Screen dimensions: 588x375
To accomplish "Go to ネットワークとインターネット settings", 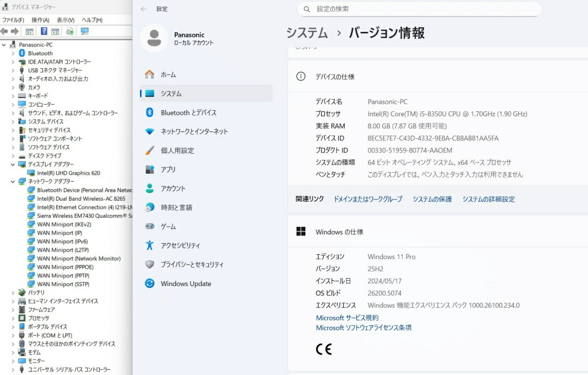I will coord(194,131).
